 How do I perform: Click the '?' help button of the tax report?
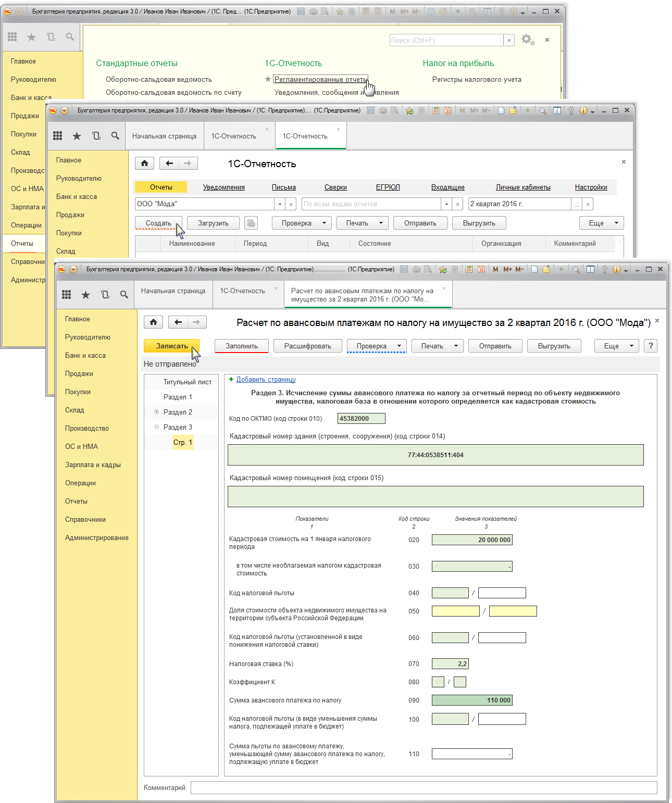click(x=650, y=346)
